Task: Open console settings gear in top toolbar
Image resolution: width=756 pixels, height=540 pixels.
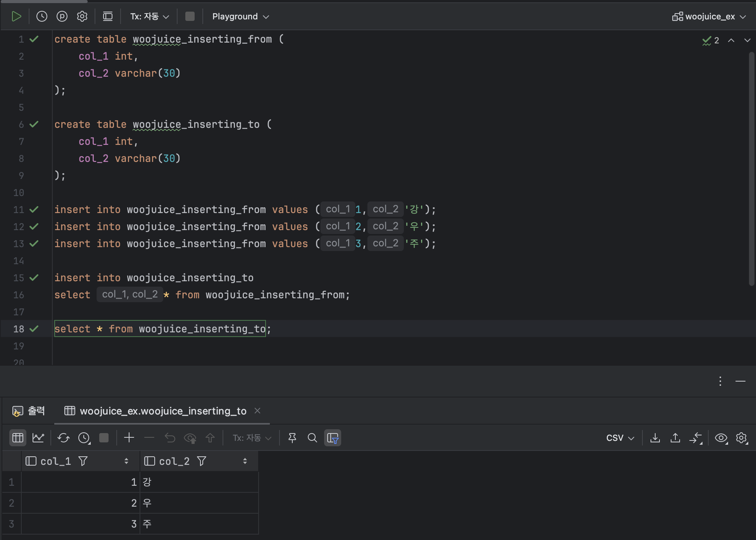Action: coord(82,16)
